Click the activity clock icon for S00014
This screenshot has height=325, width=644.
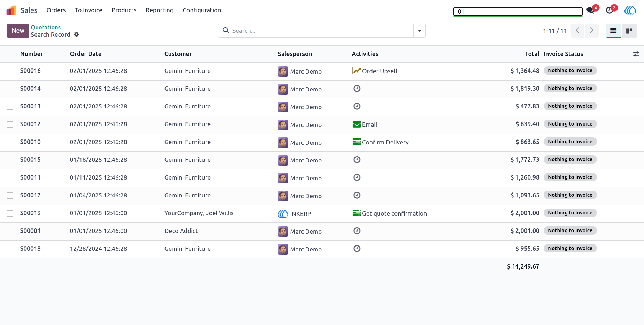click(357, 89)
